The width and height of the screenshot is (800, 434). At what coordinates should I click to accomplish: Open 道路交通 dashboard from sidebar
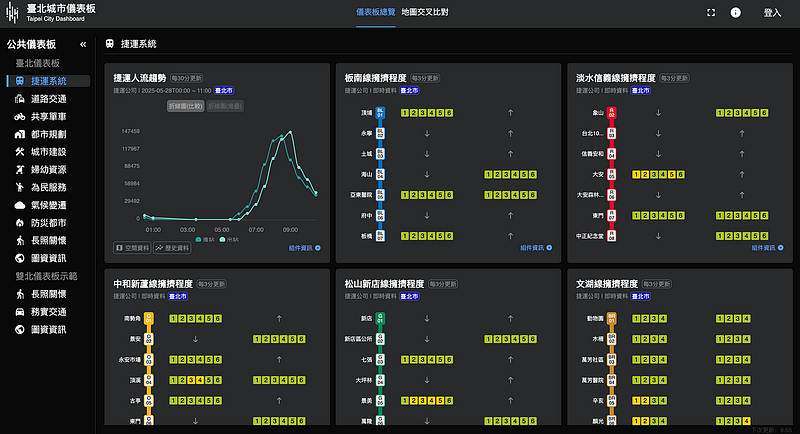click(49, 99)
